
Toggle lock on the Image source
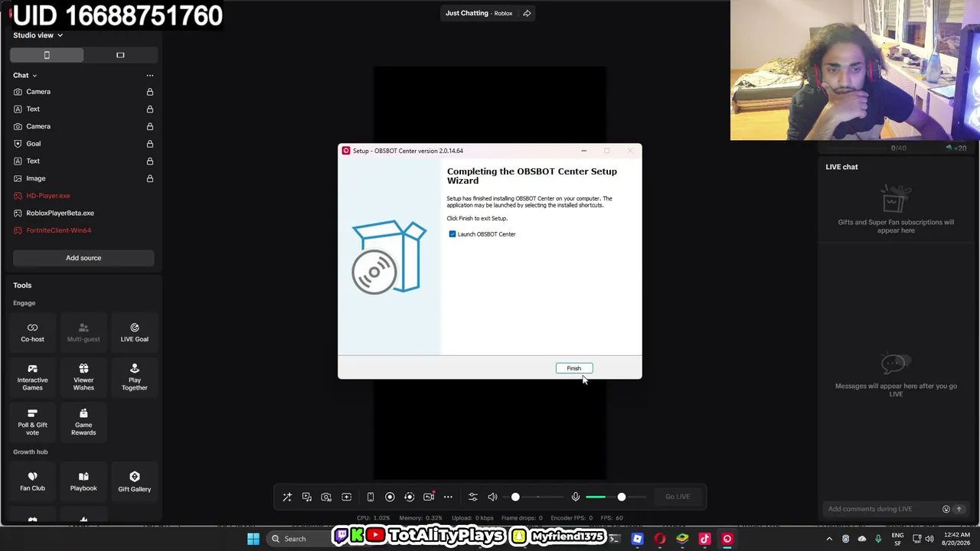tap(150, 178)
